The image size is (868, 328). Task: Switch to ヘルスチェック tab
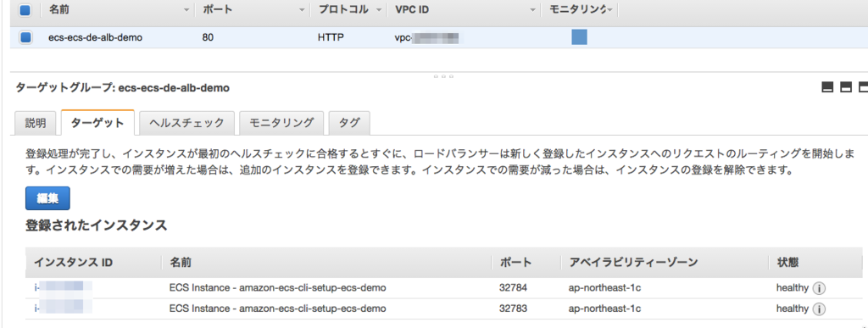187,123
